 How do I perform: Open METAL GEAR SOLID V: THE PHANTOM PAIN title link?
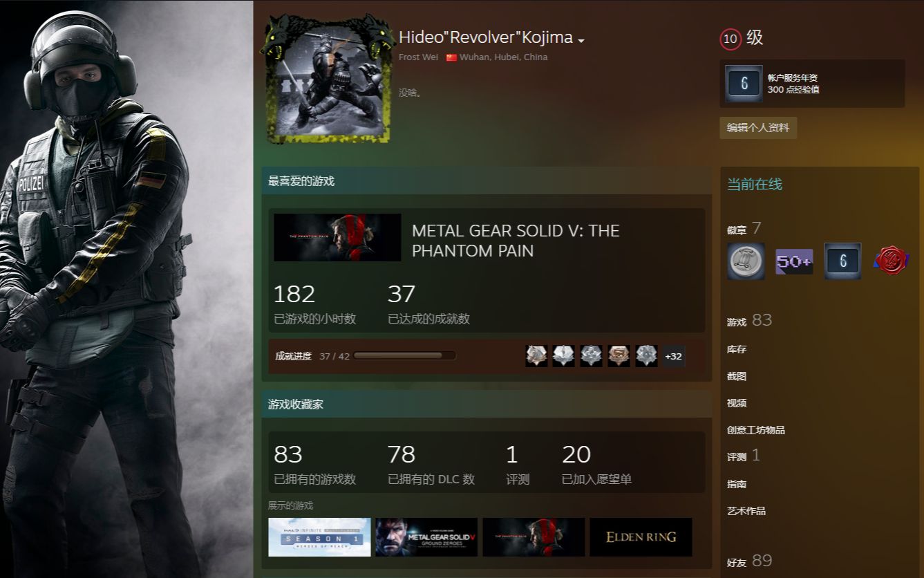tap(516, 241)
